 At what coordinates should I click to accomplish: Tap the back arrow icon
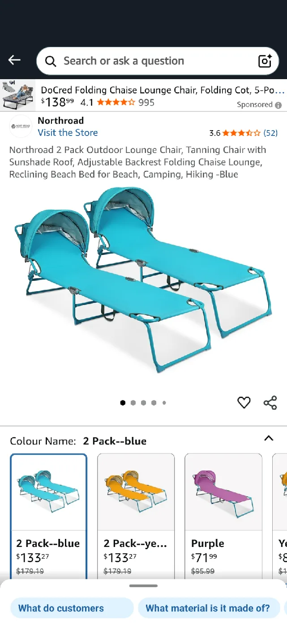(x=14, y=60)
